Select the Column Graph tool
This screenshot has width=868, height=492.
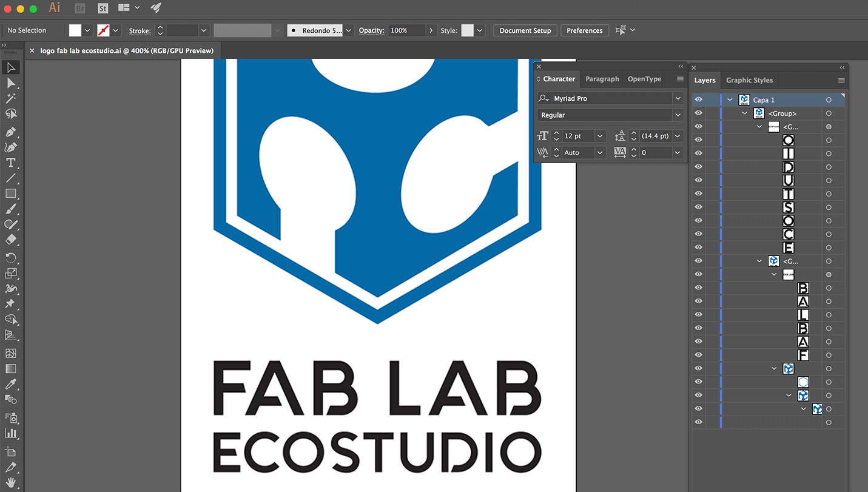(10, 433)
